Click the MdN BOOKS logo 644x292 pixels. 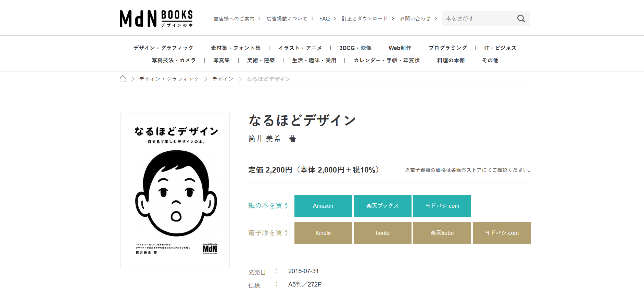pos(156,18)
